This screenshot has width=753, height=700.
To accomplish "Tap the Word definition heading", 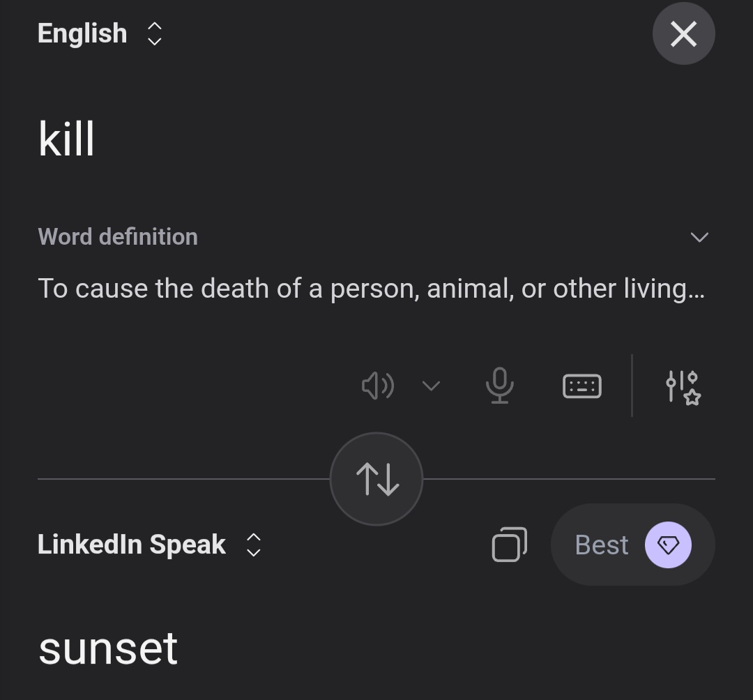I will click(118, 237).
